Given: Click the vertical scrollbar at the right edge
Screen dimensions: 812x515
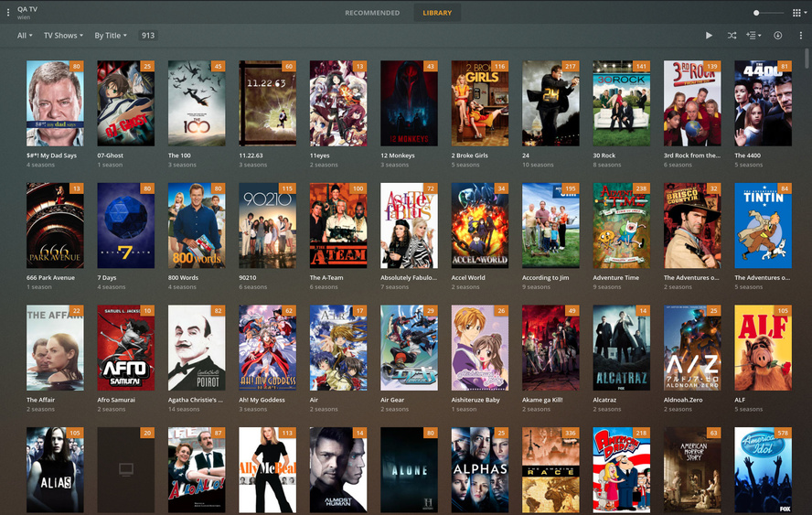Looking at the screenshot, I should (x=807, y=58).
